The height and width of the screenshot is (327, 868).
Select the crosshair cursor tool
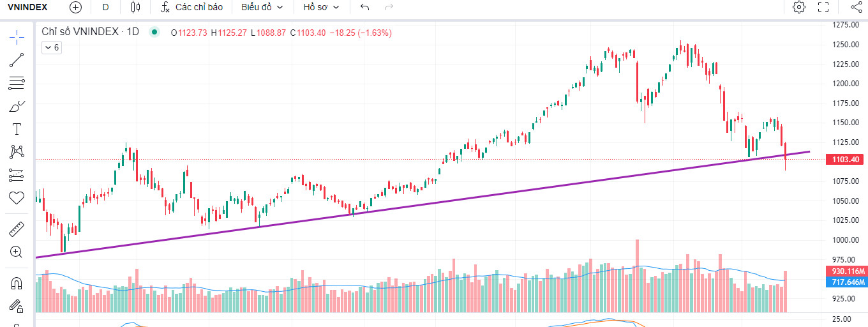click(17, 36)
